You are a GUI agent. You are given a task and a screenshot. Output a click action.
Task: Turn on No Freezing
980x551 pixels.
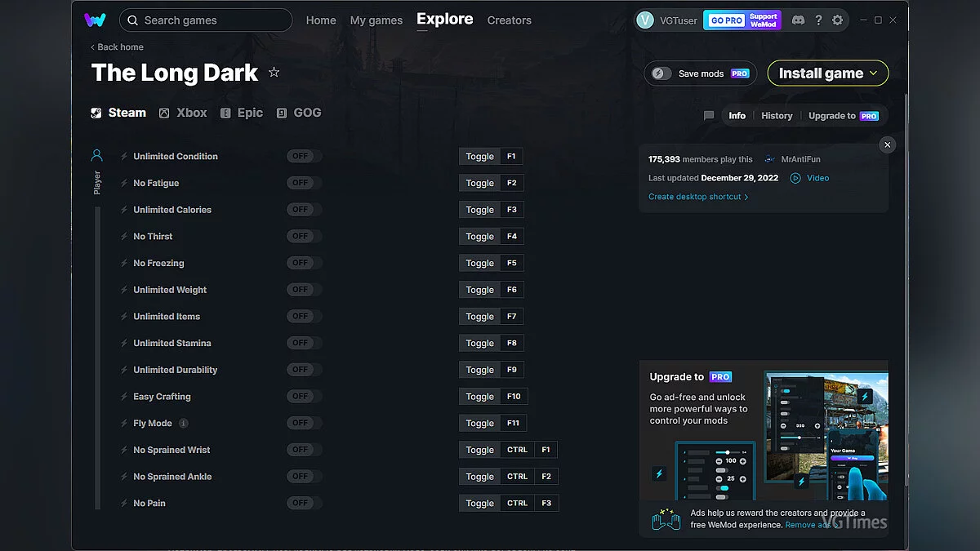(303, 263)
